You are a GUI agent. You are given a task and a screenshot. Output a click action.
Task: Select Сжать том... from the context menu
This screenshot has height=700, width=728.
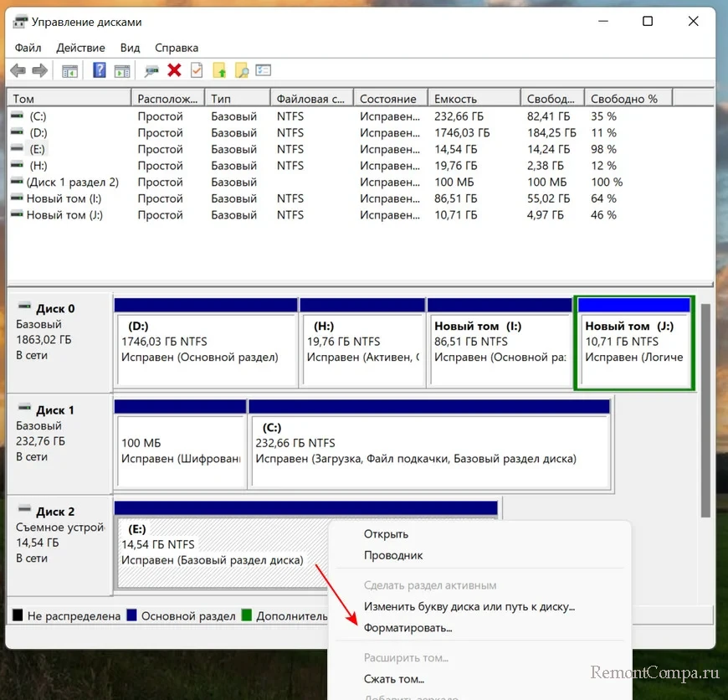[393, 679]
